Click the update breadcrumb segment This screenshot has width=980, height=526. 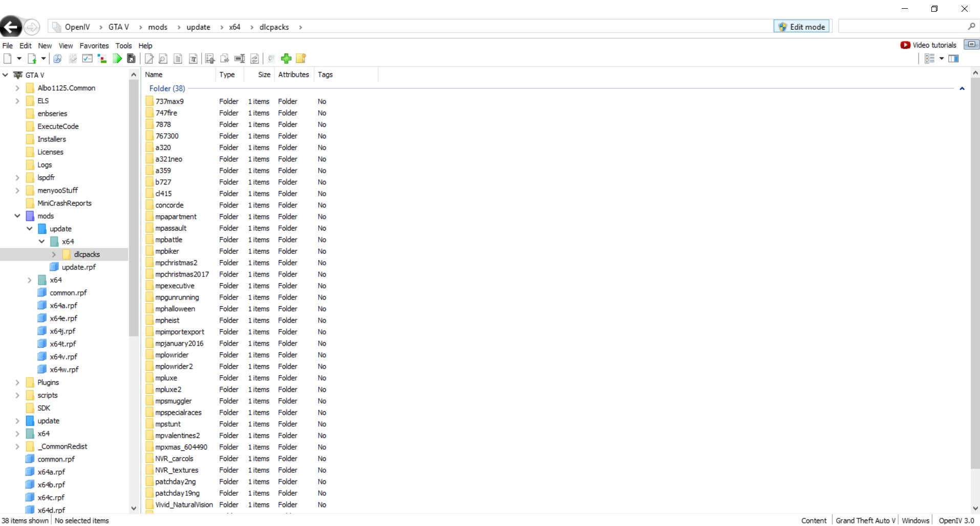click(x=199, y=27)
